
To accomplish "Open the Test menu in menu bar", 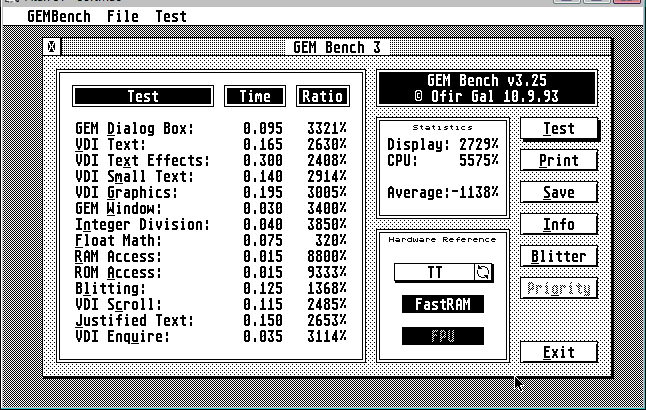I will [171, 16].
